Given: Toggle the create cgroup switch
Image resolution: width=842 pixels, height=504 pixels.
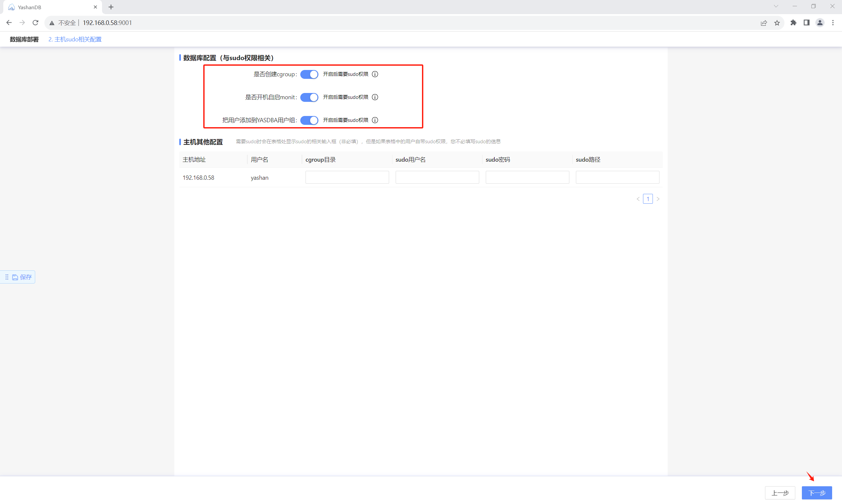Looking at the screenshot, I should pos(309,74).
